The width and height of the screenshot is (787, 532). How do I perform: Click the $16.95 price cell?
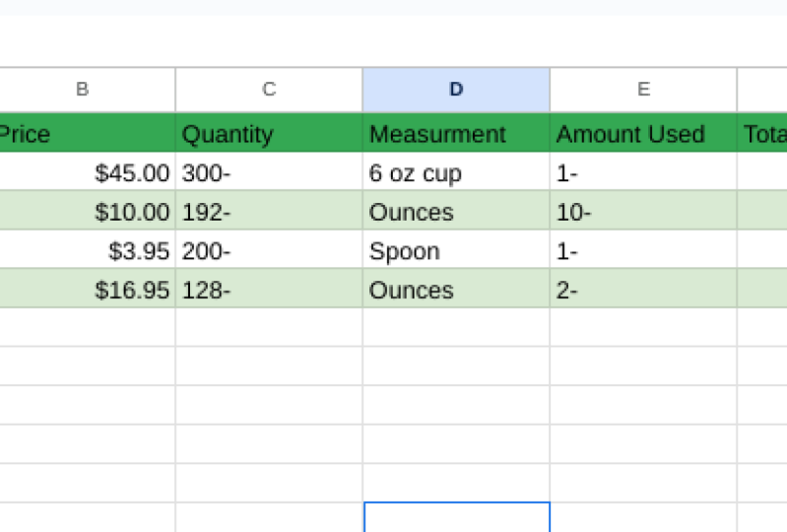pos(87,290)
